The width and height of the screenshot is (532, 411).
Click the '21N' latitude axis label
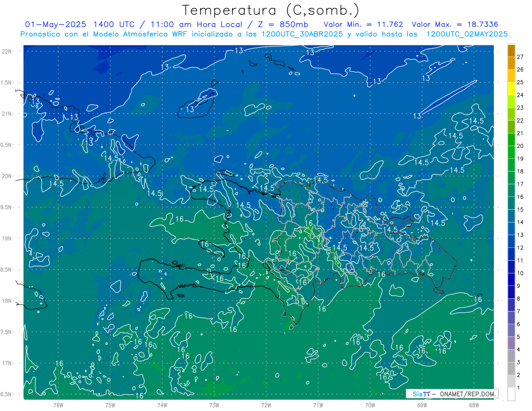pyautogui.click(x=7, y=114)
